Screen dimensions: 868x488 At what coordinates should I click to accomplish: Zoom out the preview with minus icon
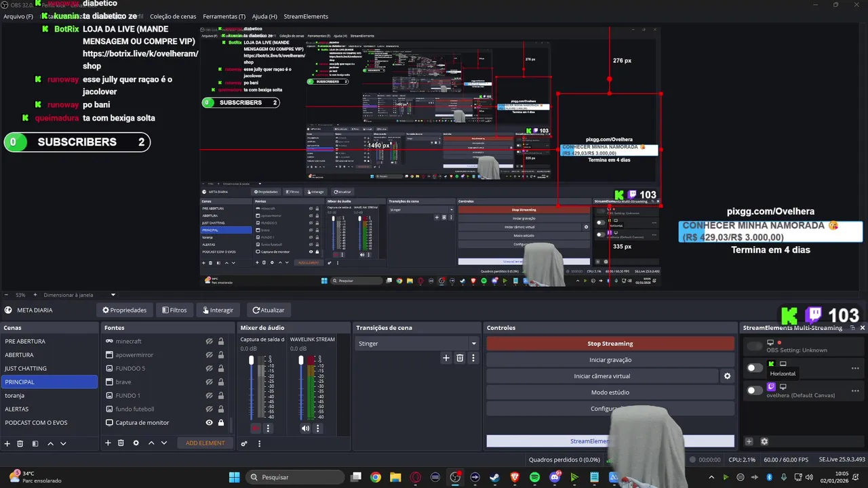point(6,295)
